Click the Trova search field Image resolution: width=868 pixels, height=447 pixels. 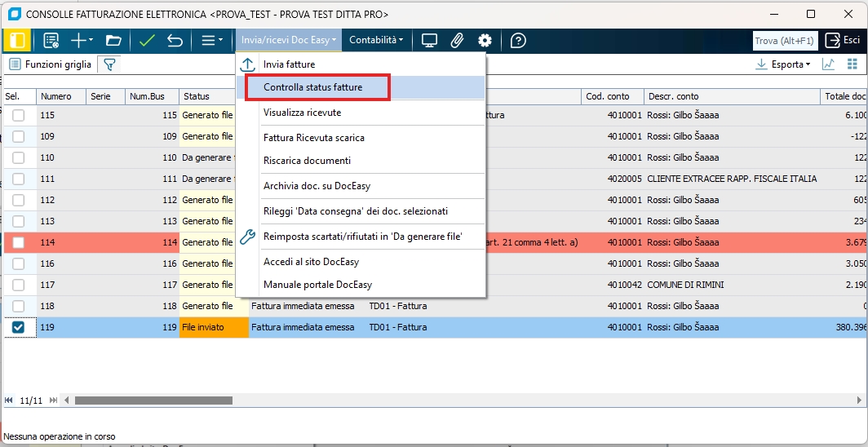click(x=784, y=40)
